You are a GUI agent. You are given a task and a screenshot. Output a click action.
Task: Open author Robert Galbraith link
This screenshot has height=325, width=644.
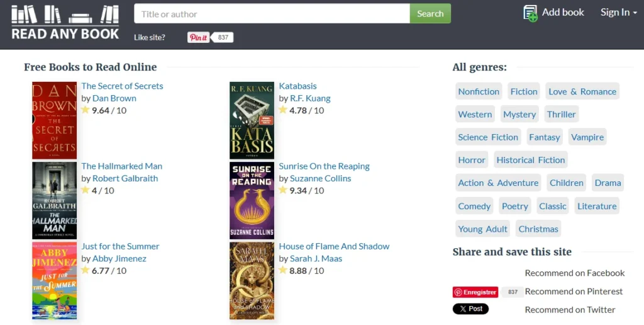[x=125, y=178]
